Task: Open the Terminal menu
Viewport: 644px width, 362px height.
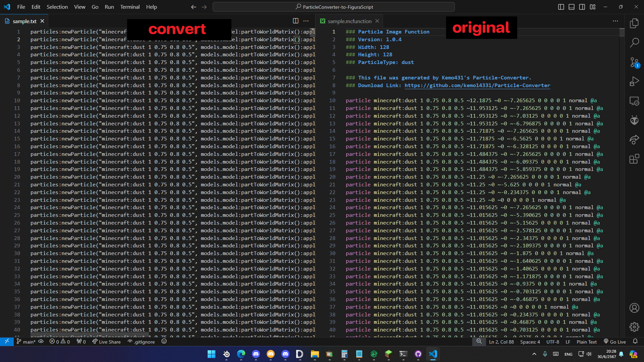Action: [x=130, y=7]
